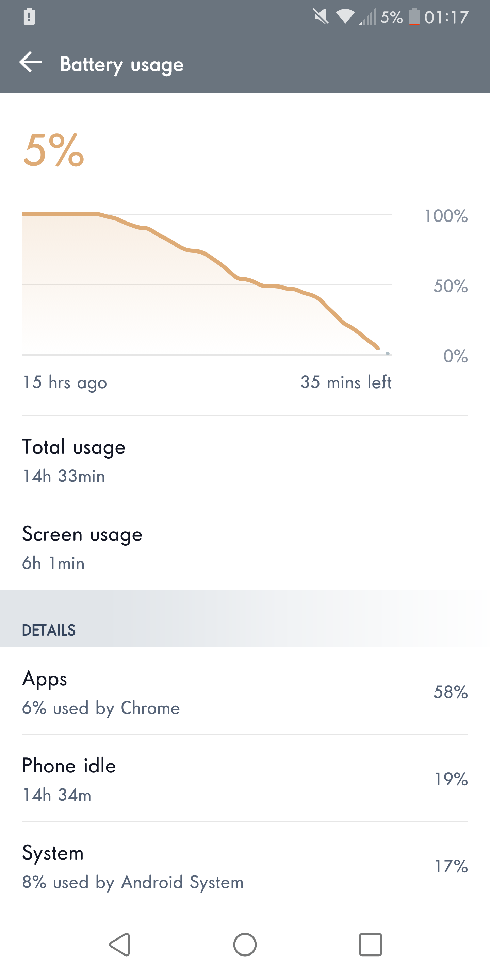Tap the 35 mins left label
This screenshot has width=490, height=980.
click(346, 382)
